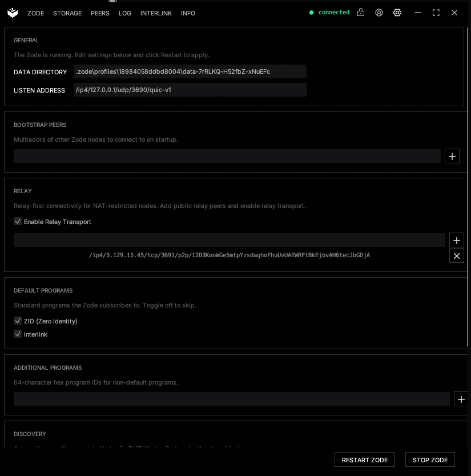This screenshot has width=471, height=476.
Task: Click 'The Zode is running' status message
Action: [x=111, y=55]
